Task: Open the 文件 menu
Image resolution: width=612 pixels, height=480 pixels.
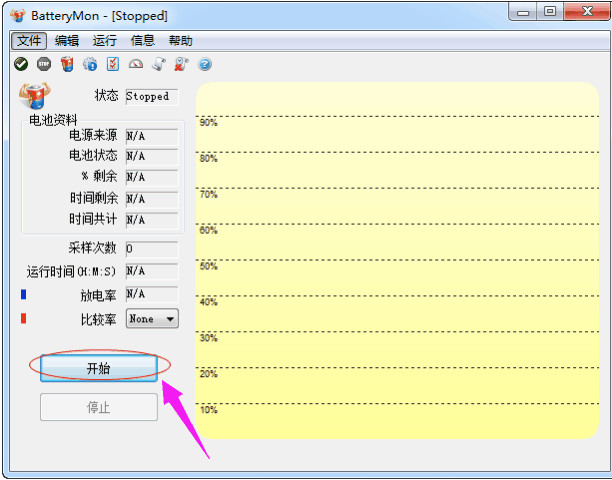Action: click(29, 41)
